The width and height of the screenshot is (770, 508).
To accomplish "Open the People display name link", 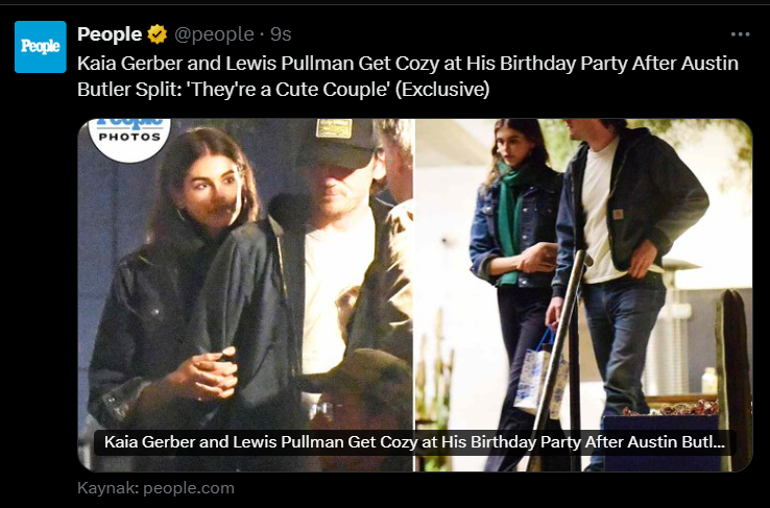I will click(109, 35).
